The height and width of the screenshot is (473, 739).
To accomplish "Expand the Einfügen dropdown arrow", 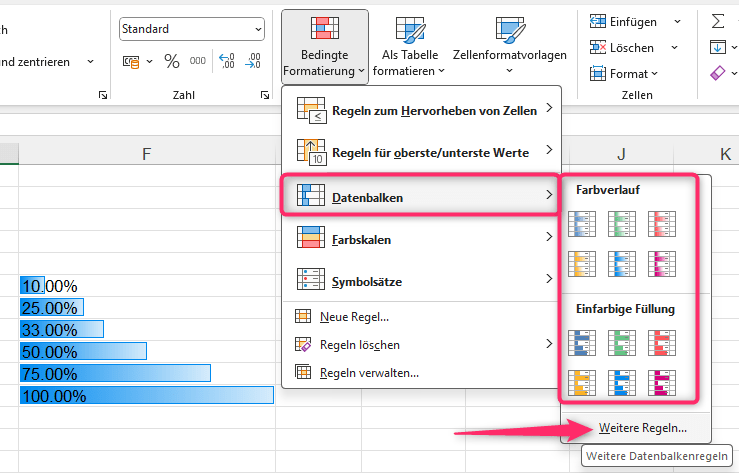I will pos(677,22).
